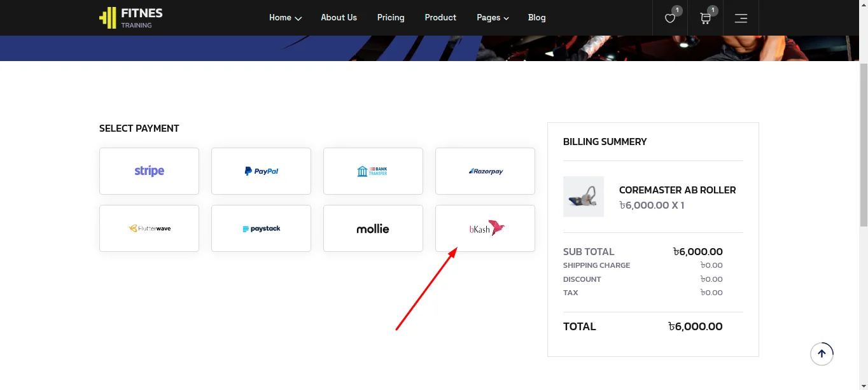
Task: Choose bKash payment method
Action: [485, 228]
